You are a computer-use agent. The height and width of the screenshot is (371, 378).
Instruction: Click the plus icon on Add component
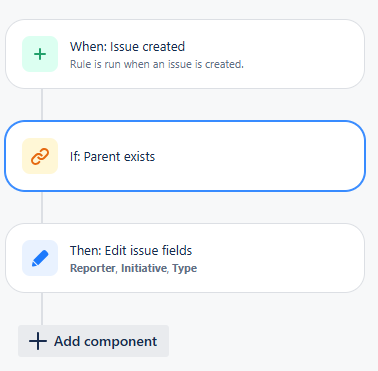click(38, 341)
